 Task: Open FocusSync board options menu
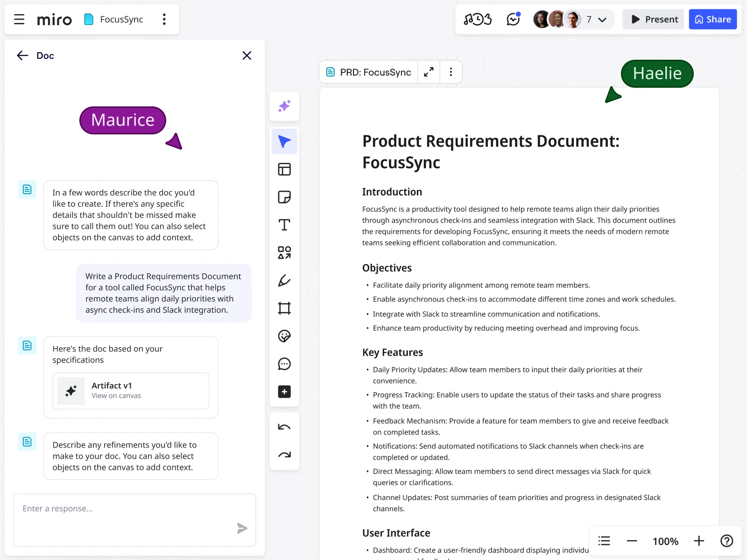pos(164,19)
